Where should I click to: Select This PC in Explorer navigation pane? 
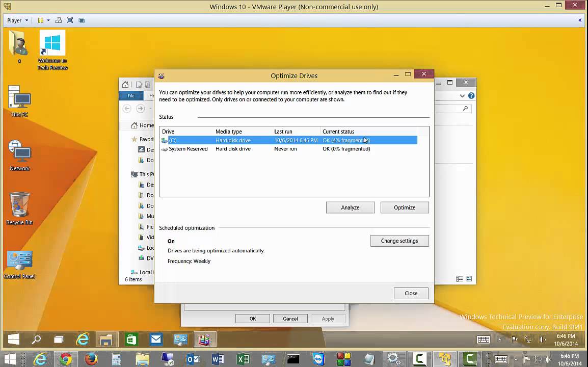tap(142, 174)
